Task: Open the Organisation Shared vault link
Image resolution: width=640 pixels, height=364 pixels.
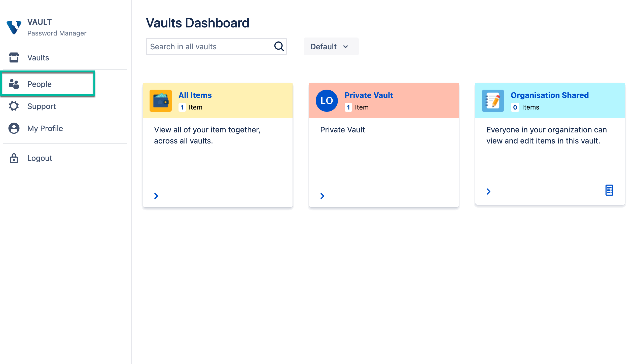Action: (x=550, y=95)
